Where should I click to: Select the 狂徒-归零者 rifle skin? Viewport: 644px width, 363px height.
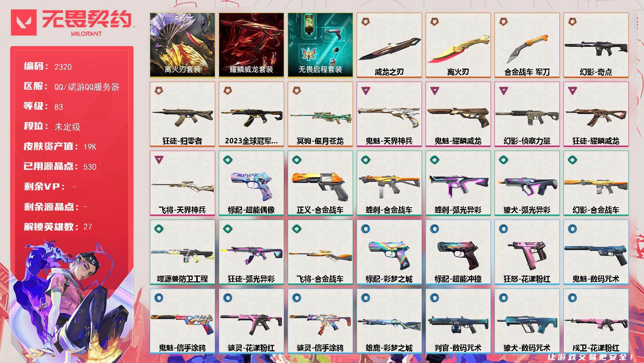coord(182,114)
